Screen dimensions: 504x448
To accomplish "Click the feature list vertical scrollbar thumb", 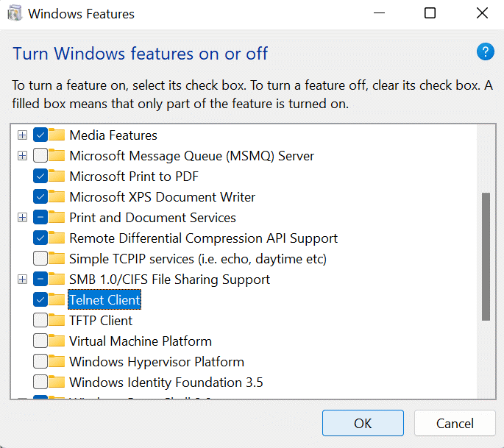I will [486, 256].
